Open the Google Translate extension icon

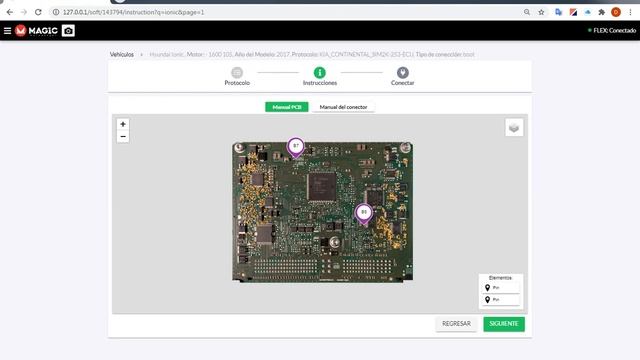pyautogui.click(x=558, y=12)
